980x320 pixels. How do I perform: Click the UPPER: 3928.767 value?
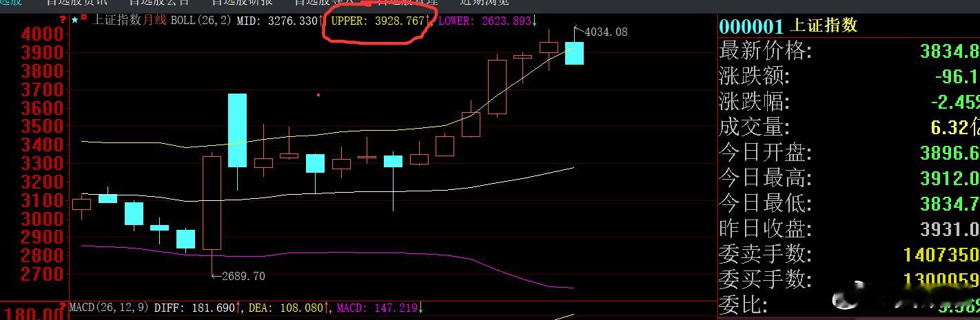point(378,21)
